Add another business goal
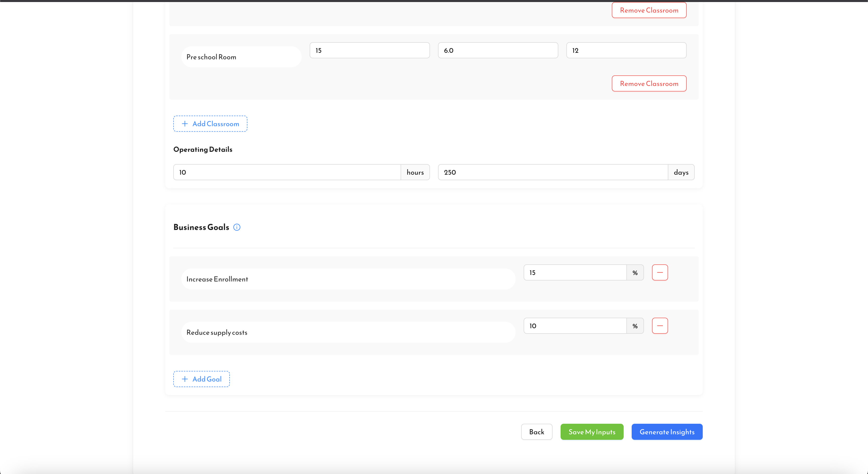The height and width of the screenshot is (474, 868). pos(201,378)
